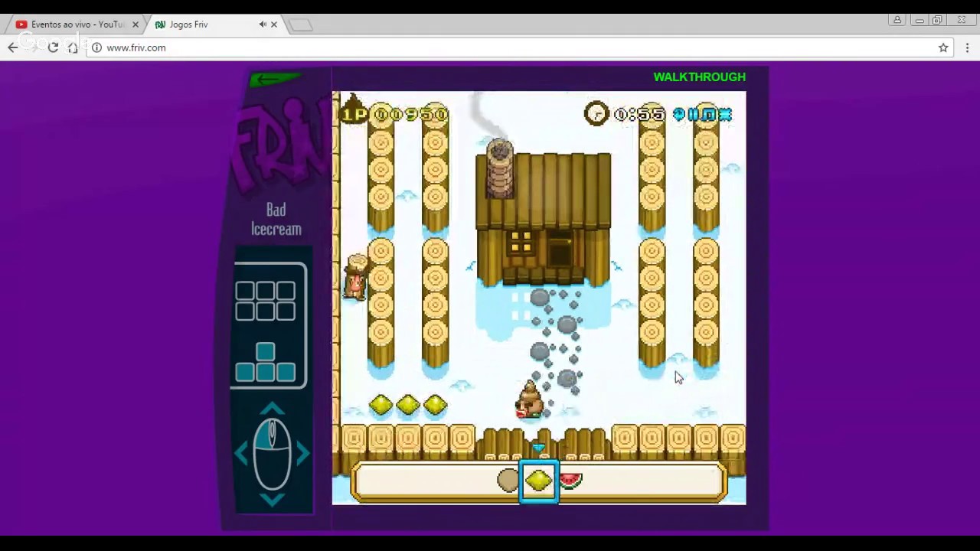The height and width of the screenshot is (551, 980).
Task: Click the up arrow on controls diagram
Action: pyautogui.click(x=272, y=407)
